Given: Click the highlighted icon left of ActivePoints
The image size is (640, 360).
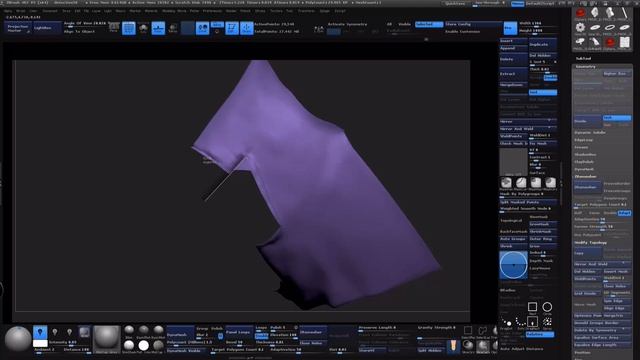Looking at the screenshot, I should pyautogui.click(x=247, y=28).
